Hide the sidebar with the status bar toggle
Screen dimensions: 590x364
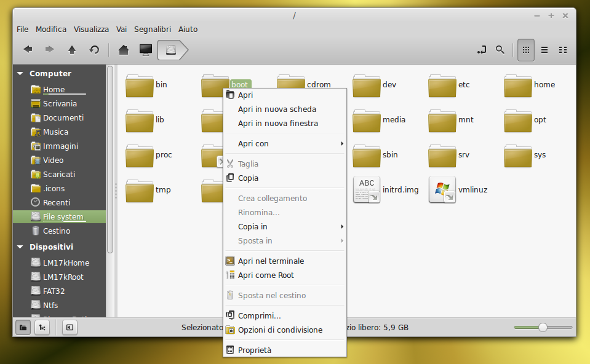(x=69, y=327)
